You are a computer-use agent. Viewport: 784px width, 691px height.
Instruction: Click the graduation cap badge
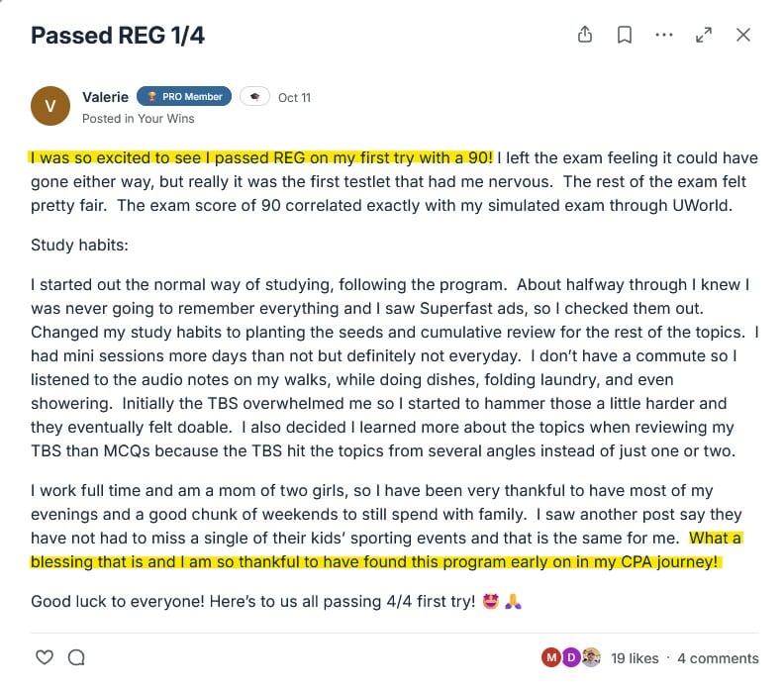(x=254, y=97)
